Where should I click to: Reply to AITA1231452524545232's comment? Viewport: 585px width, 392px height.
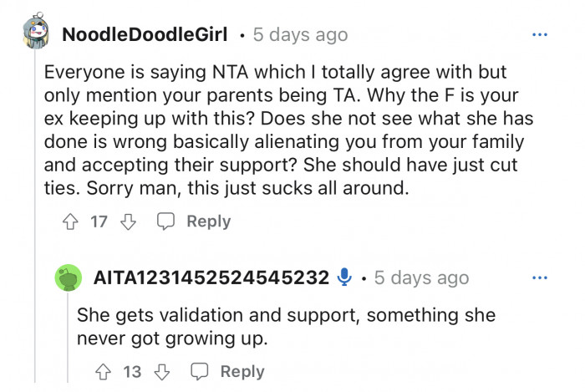[x=242, y=372]
